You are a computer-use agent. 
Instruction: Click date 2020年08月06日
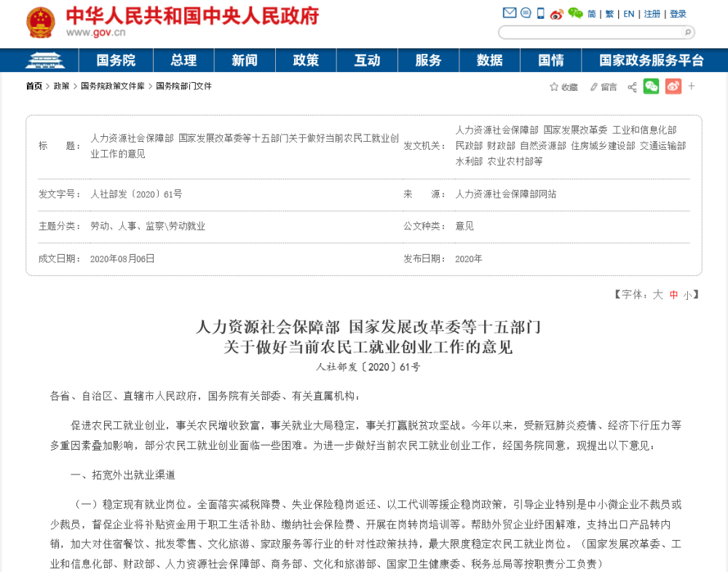coord(122,258)
